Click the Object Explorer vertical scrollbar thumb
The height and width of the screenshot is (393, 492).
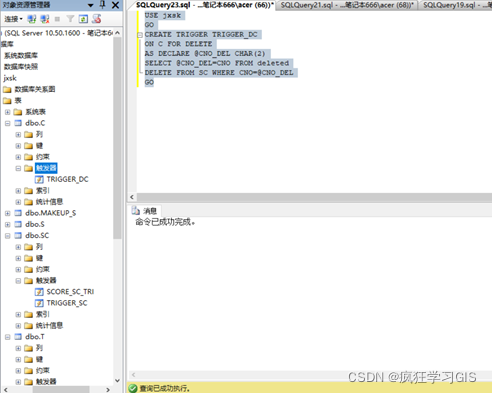117,138
